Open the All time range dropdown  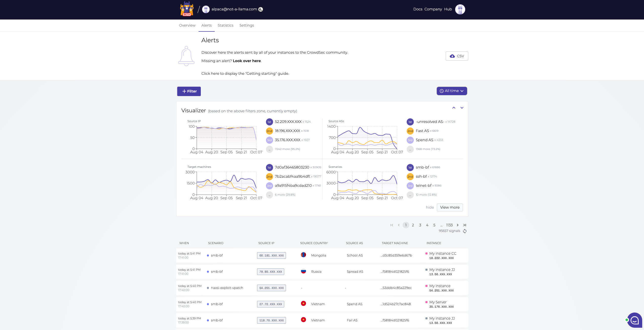(x=452, y=91)
